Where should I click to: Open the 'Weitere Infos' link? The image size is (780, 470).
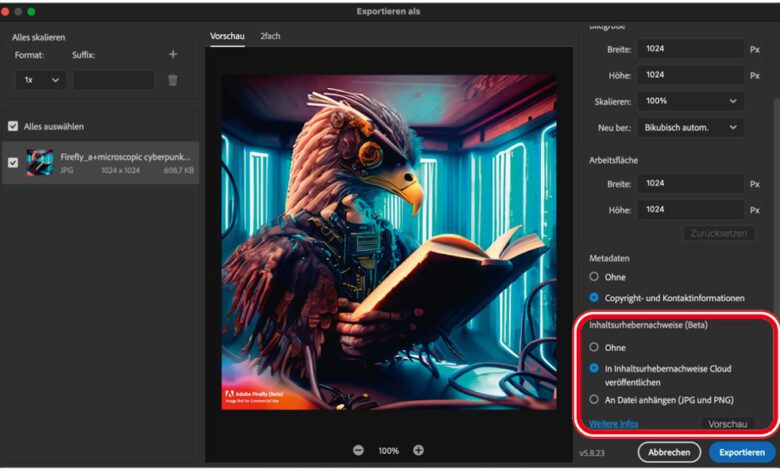pos(613,424)
